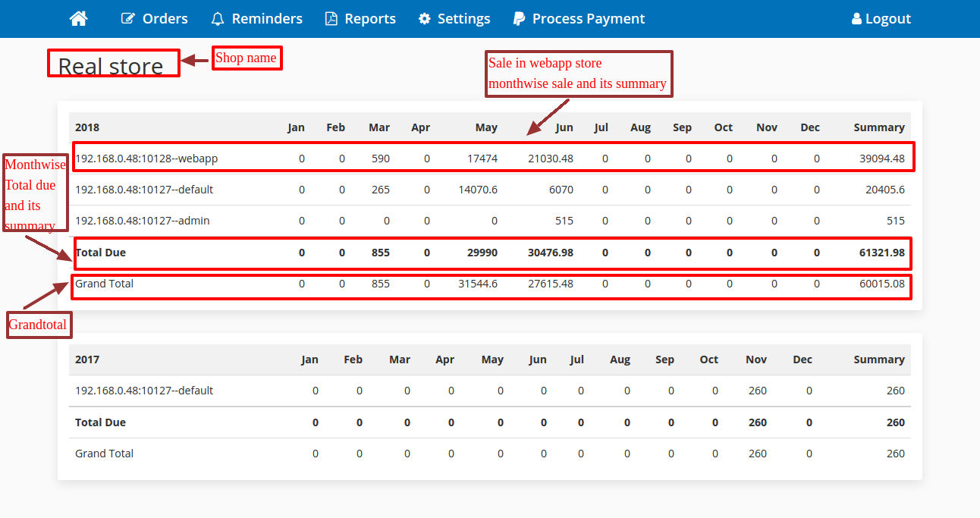Click the 2018 Grand Total summary 60015.08

pyautogui.click(x=881, y=284)
